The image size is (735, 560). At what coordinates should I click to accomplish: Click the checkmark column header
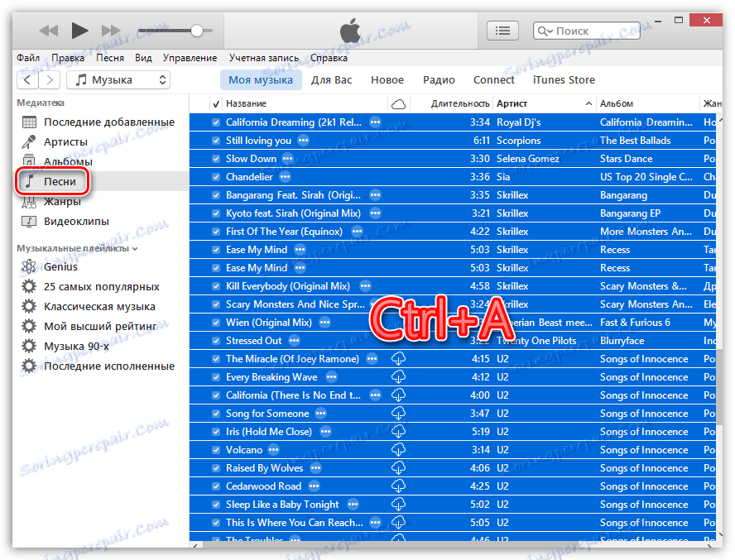(216, 104)
